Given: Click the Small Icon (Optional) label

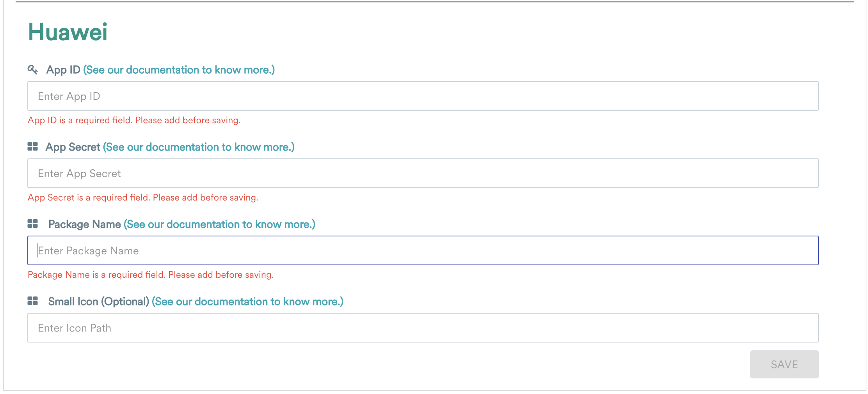Looking at the screenshot, I should [x=98, y=301].
